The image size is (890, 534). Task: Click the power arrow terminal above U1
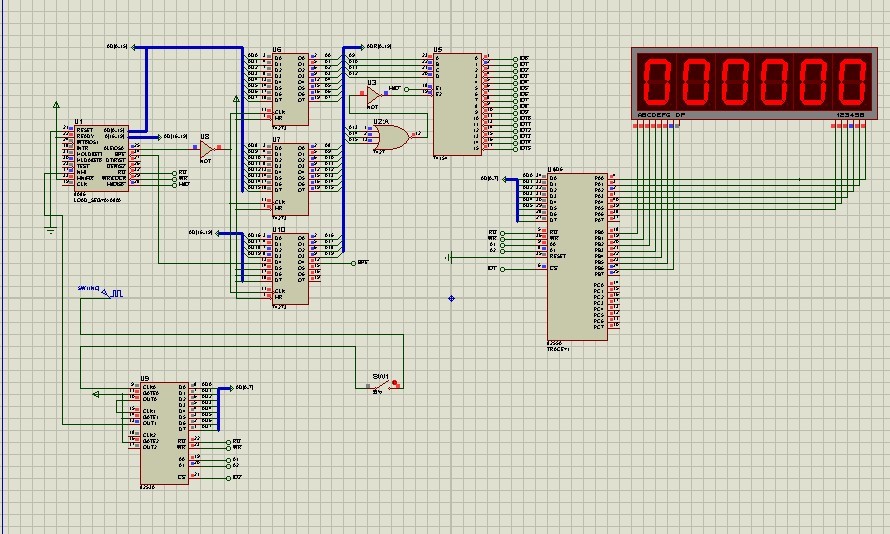[x=56, y=105]
